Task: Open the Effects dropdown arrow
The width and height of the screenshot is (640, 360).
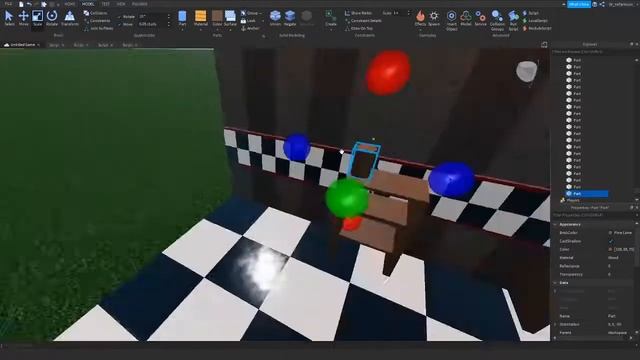Action: [420, 29]
